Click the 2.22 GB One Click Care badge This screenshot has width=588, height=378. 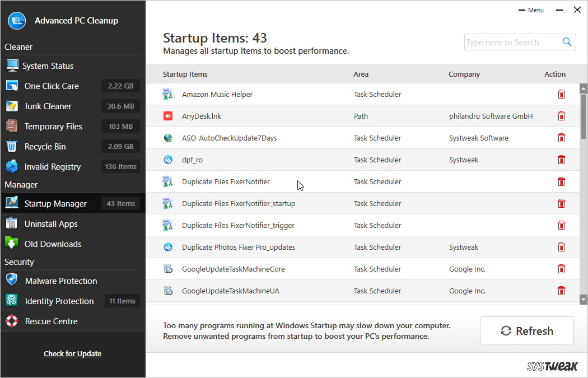click(121, 86)
